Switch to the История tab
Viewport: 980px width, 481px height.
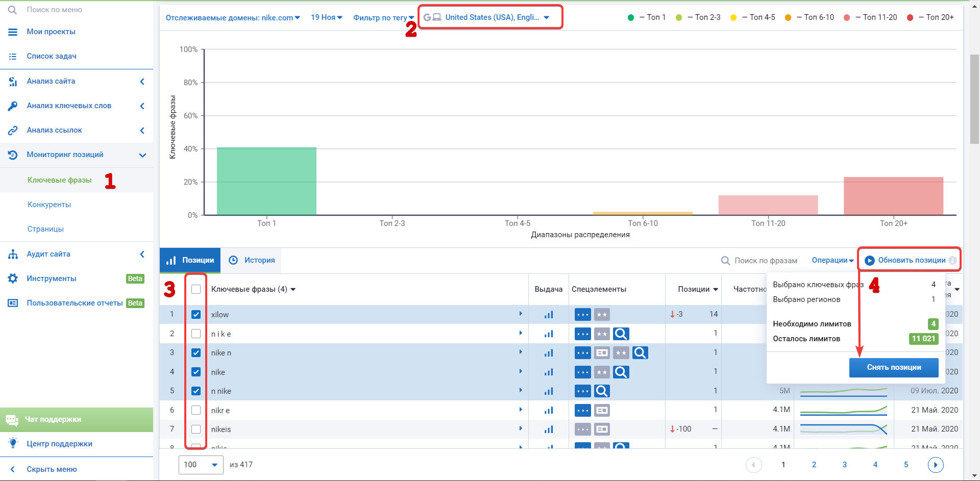coord(252,260)
